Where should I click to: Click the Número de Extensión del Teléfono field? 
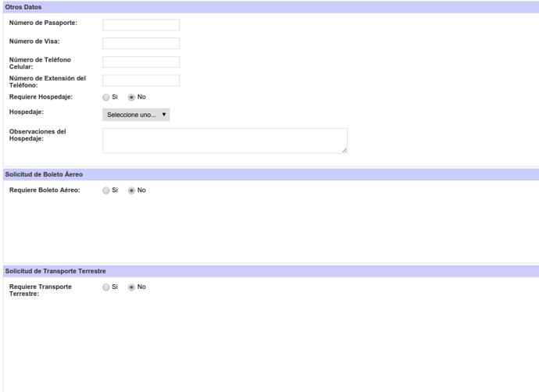pos(141,80)
